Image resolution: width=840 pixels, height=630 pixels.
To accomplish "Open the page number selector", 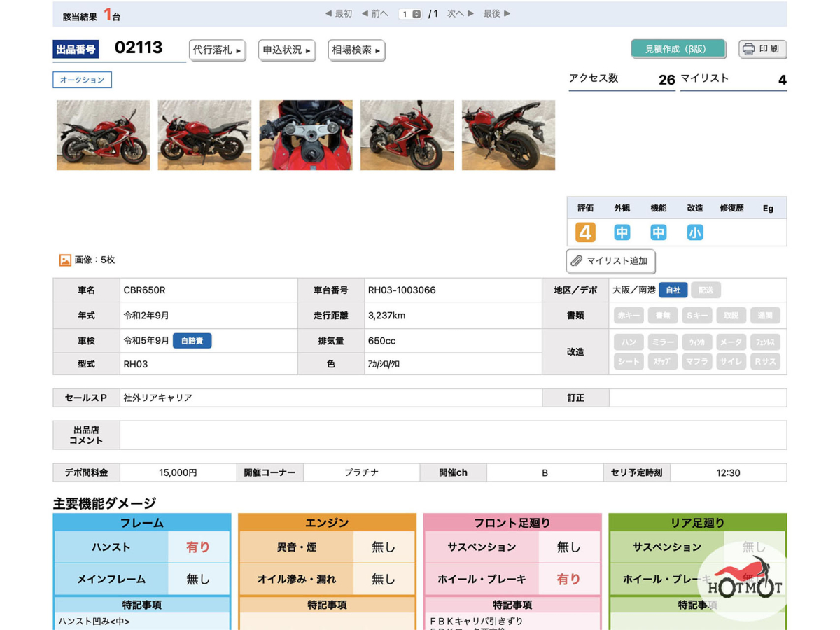I will [x=409, y=14].
